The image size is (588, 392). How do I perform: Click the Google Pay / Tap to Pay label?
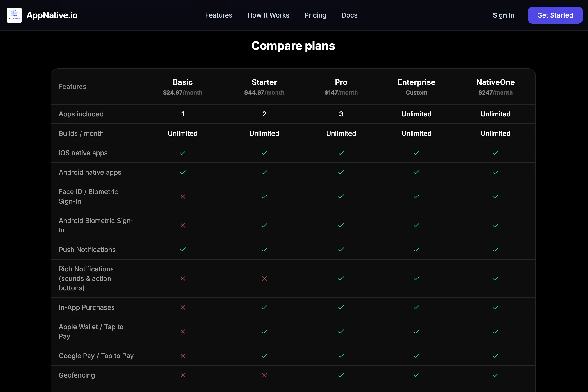pos(96,356)
